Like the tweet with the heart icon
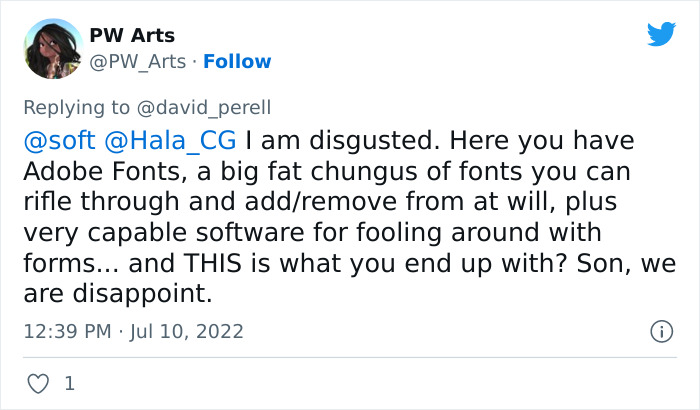This screenshot has width=700, height=410. click(x=38, y=383)
